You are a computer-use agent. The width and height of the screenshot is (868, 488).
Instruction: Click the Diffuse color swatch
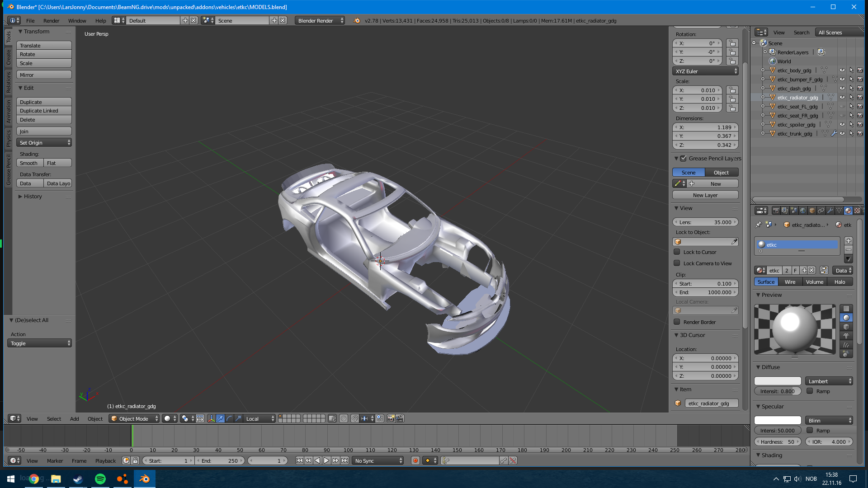778,381
